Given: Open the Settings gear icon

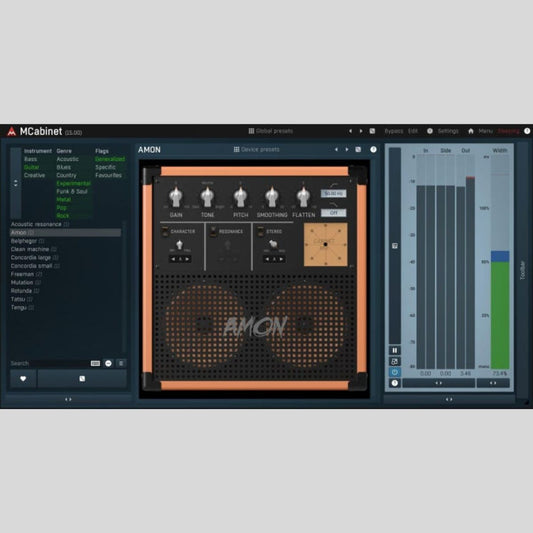Looking at the screenshot, I should coord(430,131).
